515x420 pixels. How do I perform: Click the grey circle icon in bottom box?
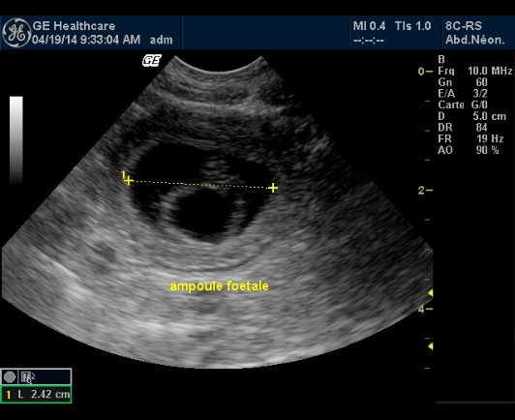[10, 377]
